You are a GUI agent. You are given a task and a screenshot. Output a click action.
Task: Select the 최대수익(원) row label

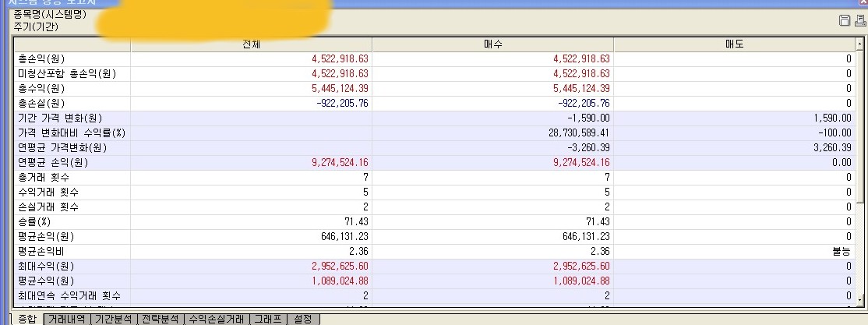[x=47, y=267]
